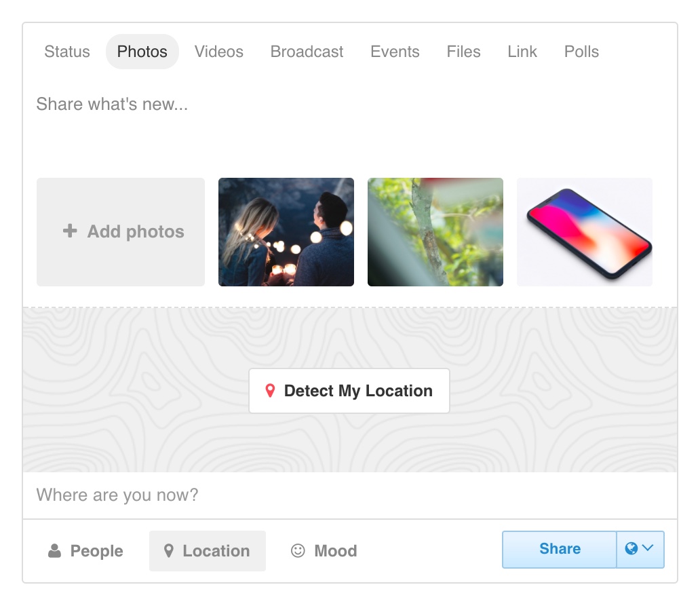Click the Share button

(560, 549)
